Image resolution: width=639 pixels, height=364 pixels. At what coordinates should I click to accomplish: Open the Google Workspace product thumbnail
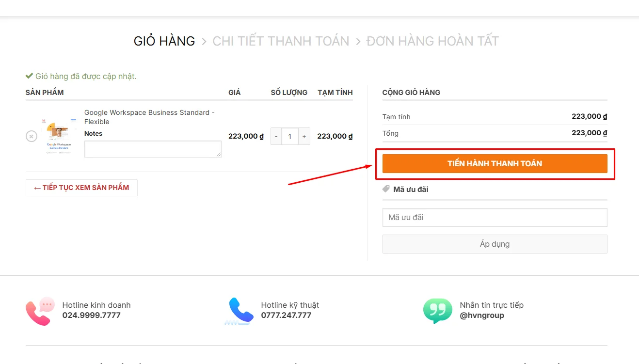[x=59, y=136]
